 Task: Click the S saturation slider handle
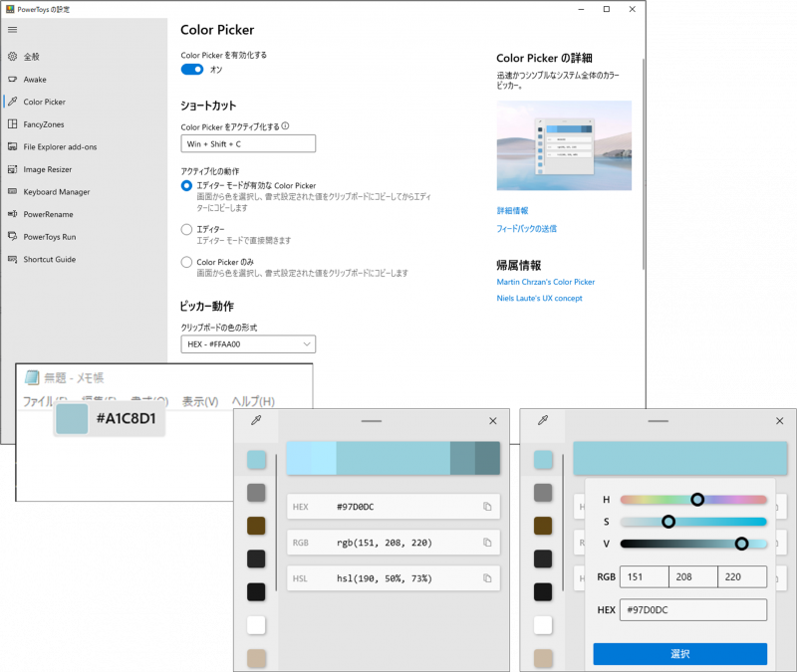pos(668,521)
